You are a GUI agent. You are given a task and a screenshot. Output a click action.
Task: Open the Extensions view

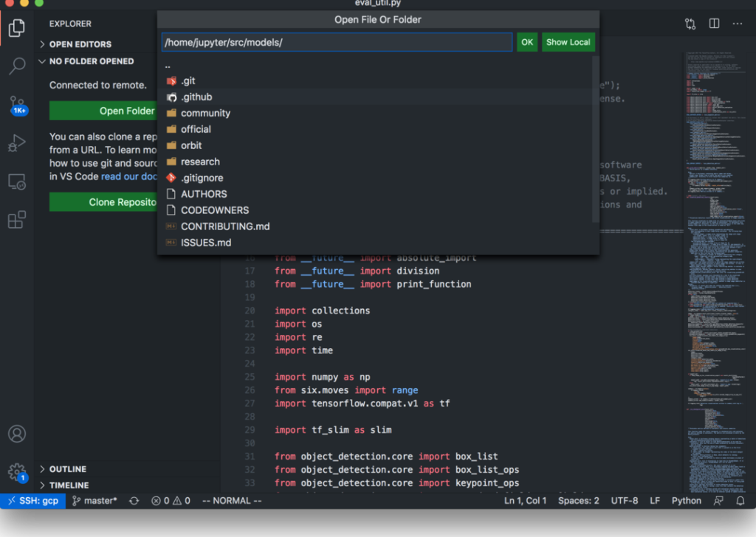pos(16,220)
